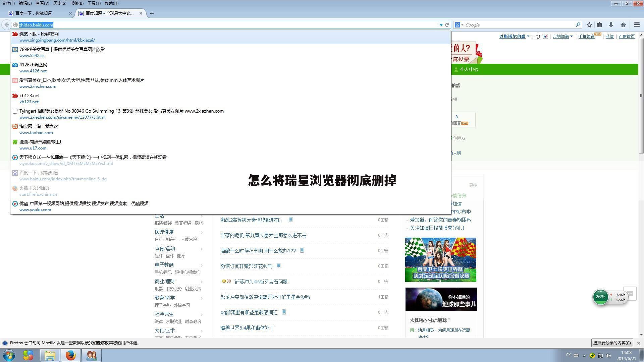Open the 部落冲突ios版买宝石问题 question
This screenshot has height=362, width=644.
coord(261,282)
